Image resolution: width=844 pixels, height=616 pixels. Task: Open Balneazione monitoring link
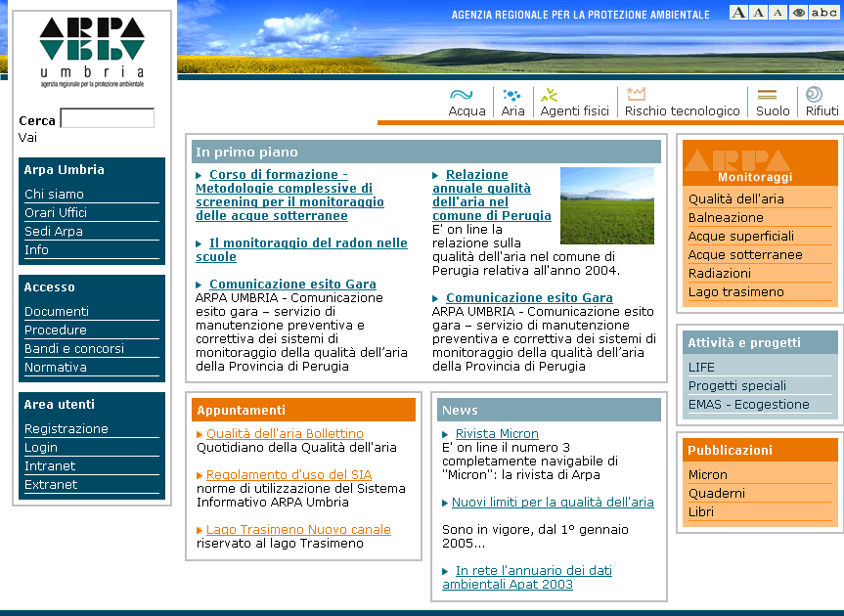point(726,217)
